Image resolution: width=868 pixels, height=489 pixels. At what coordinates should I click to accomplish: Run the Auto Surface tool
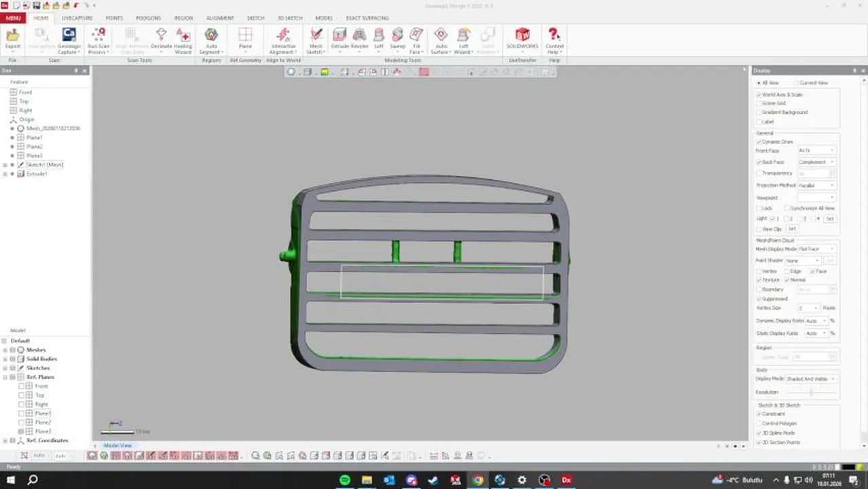[x=441, y=41]
